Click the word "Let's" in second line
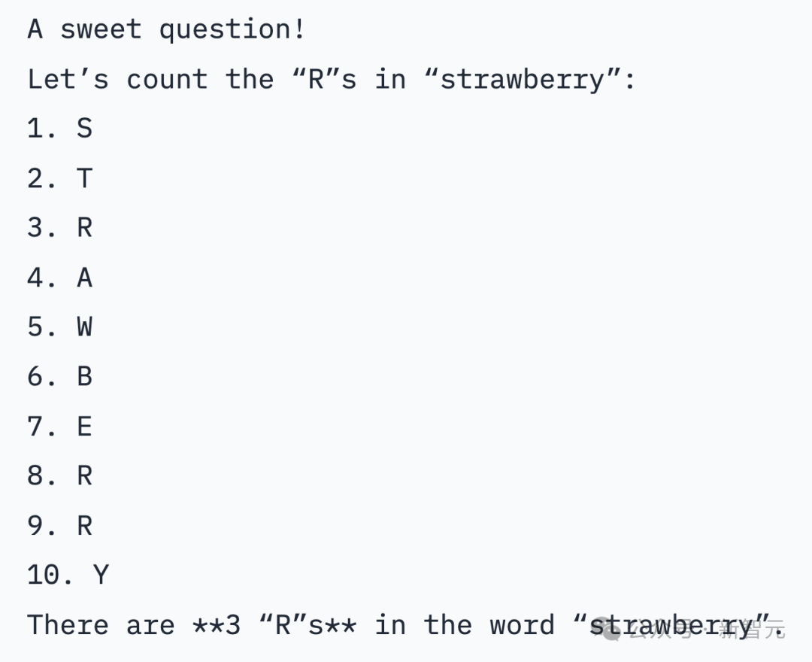Image resolution: width=812 pixels, height=662 pixels. [x=68, y=79]
